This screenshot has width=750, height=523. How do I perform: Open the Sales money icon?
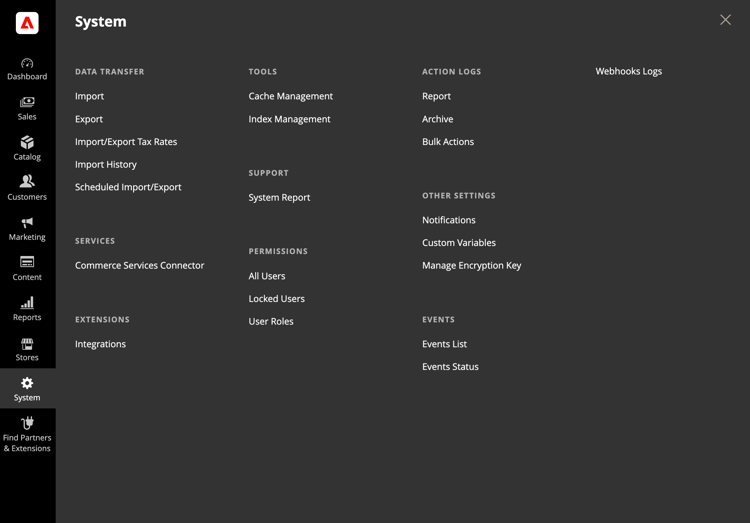(x=27, y=102)
